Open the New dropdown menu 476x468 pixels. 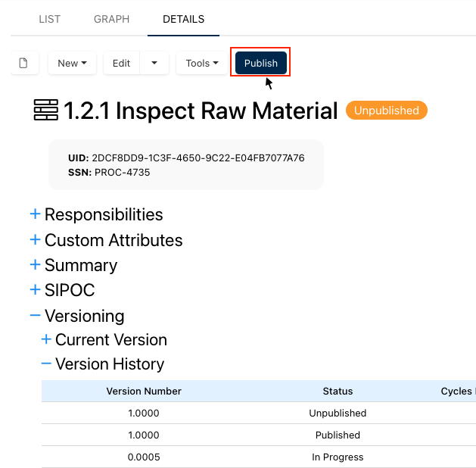tap(72, 64)
